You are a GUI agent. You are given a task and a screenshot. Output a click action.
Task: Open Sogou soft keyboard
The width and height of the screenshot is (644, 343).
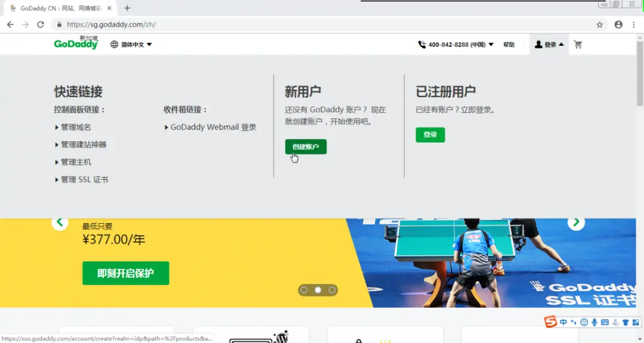click(605, 323)
